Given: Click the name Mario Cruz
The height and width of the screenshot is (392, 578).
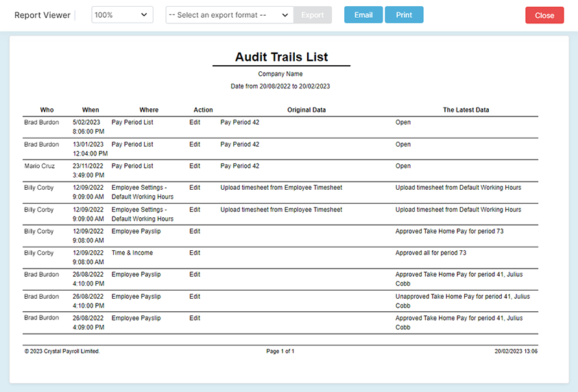Looking at the screenshot, I should pos(40,166).
